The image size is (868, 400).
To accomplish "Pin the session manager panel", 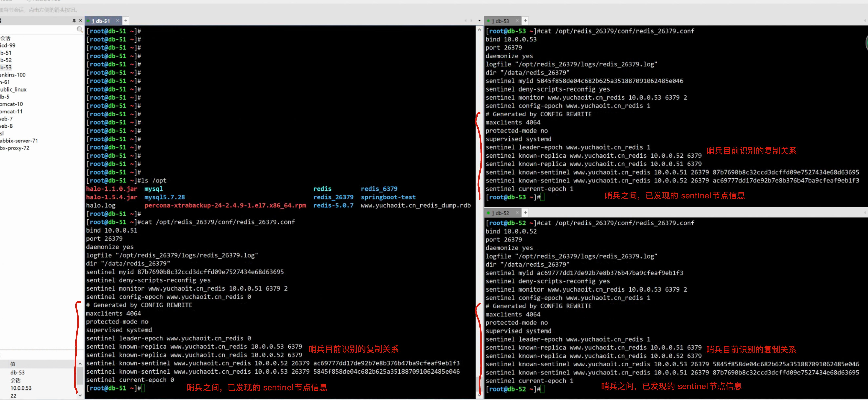I will (74, 21).
